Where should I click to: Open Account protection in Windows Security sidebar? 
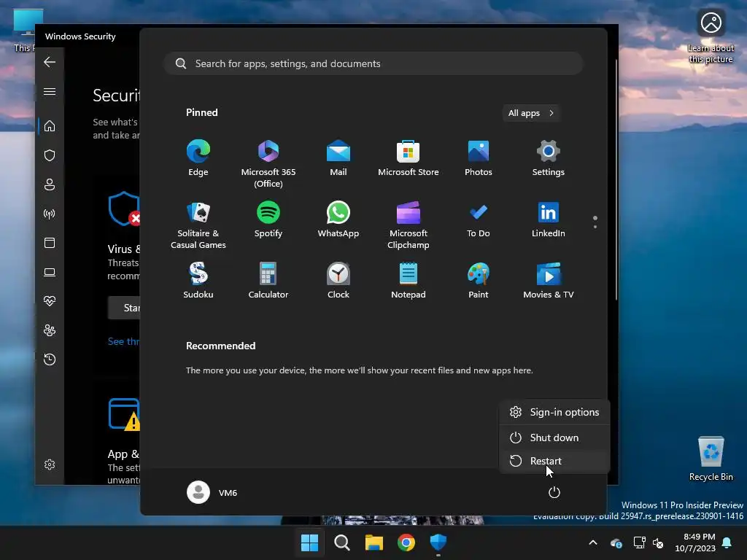(50, 184)
